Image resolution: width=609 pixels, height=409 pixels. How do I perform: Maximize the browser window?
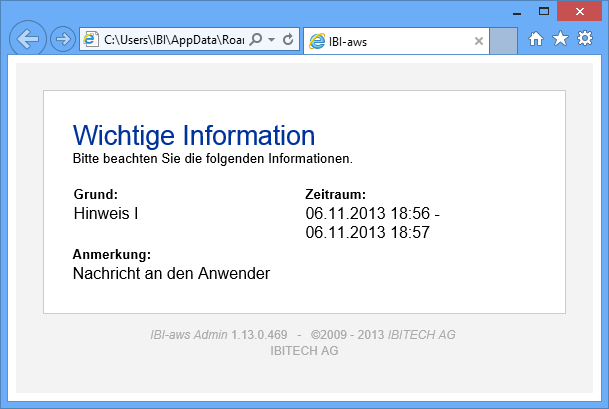[544, 11]
